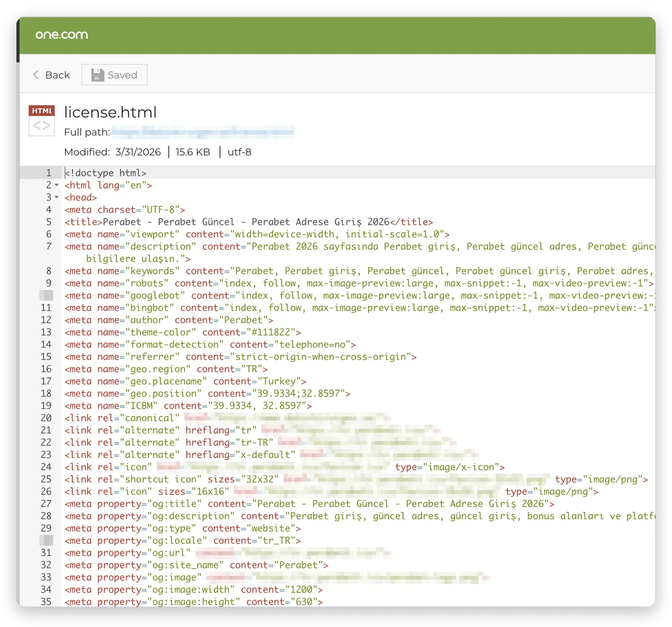Click the hreflang x-default link line

(x=272, y=455)
